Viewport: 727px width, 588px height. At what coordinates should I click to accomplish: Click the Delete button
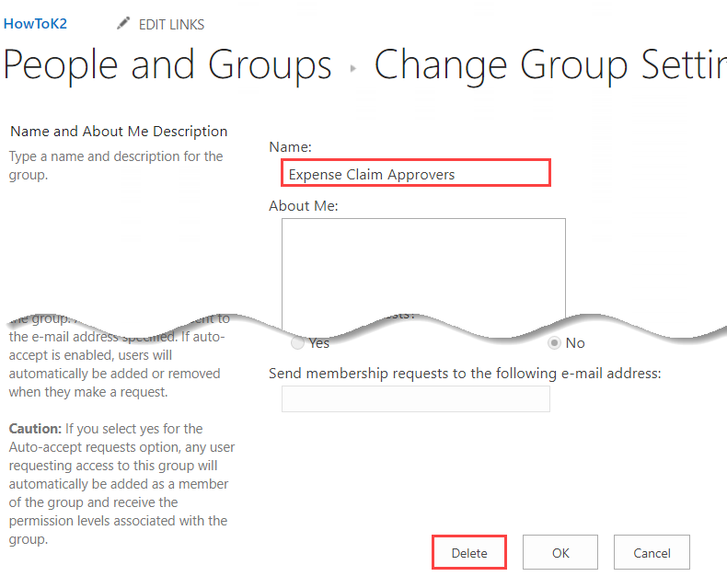tap(469, 552)
